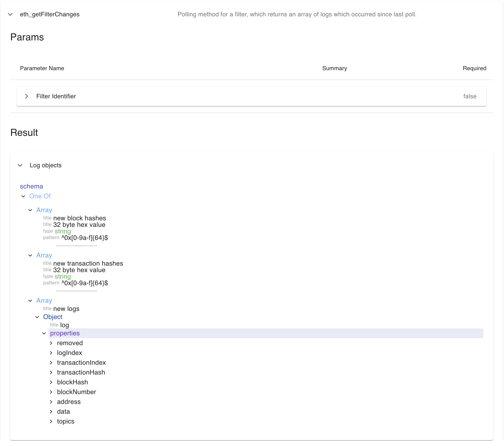Image resolution: width=504 pixels, height=441 pixels.
Task: Collapse the properties node
Action: click(x=44, y=333)
